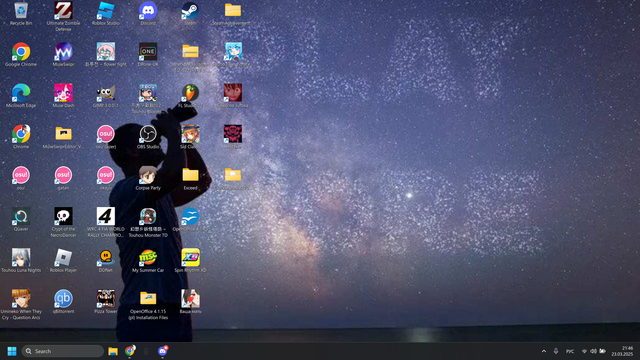Open the folder beside the Exceed folder

point(233,178)
